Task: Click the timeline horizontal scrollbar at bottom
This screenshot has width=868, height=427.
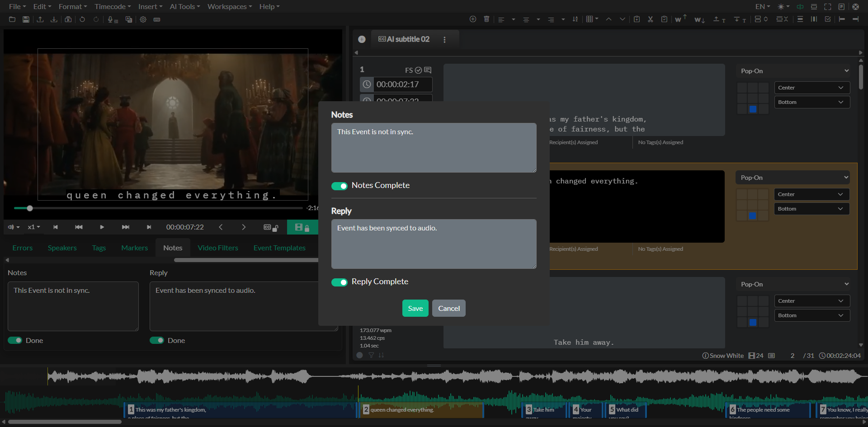Action: pyautogui.click(x=65, y=422)
